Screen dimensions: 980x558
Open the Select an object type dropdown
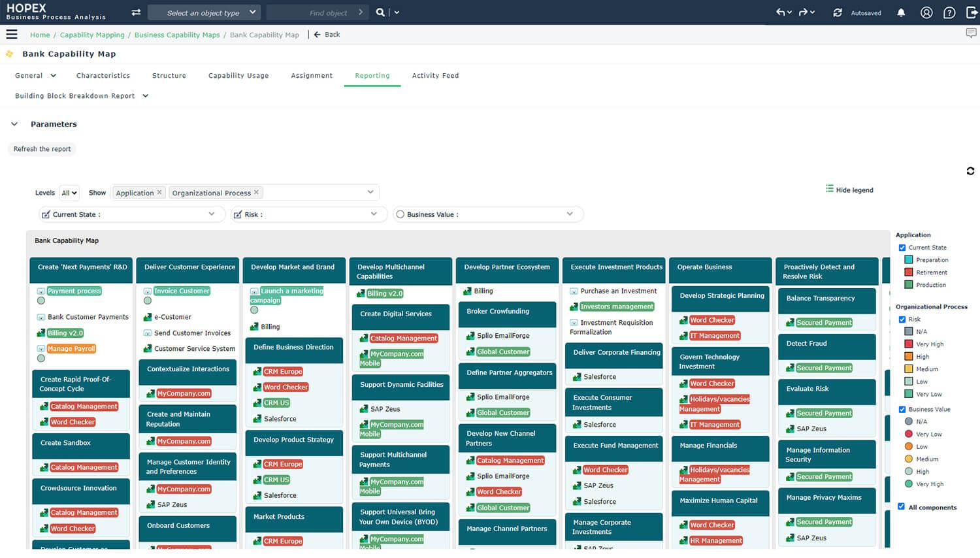204,12
